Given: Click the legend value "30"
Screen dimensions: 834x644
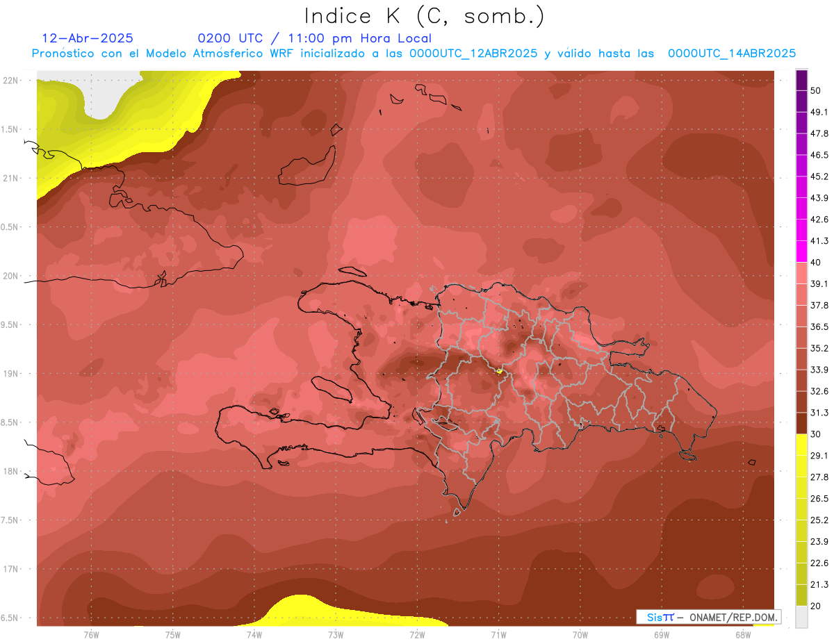Looking at the screenshot, I should tap(816, 434).
